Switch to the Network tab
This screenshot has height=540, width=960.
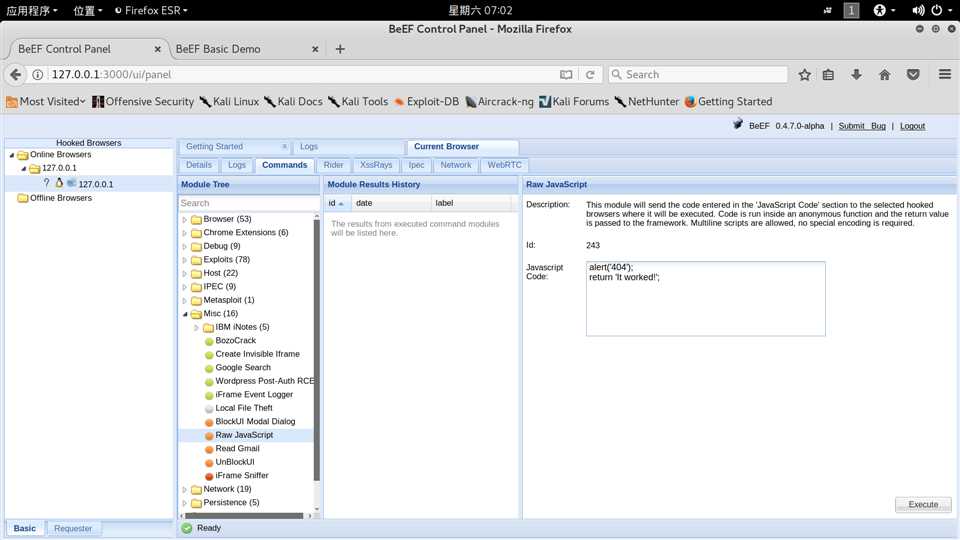pyautogui.click(x=456, y=165)
